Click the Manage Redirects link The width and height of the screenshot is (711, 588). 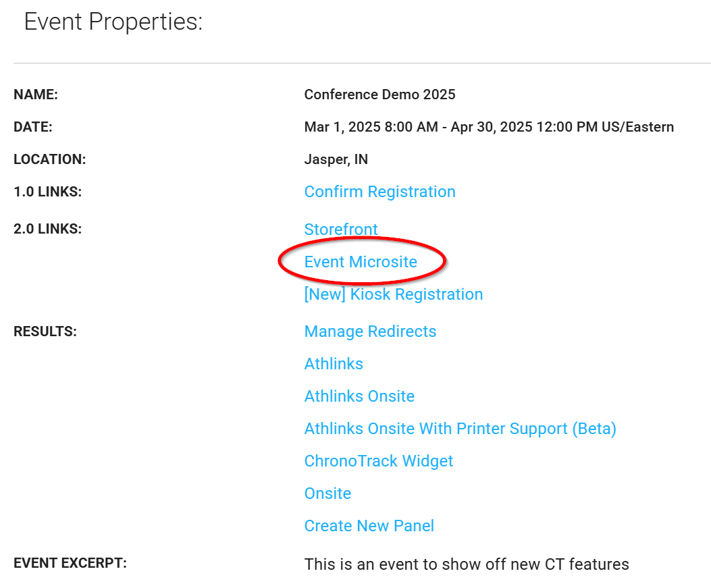point(370,331)
